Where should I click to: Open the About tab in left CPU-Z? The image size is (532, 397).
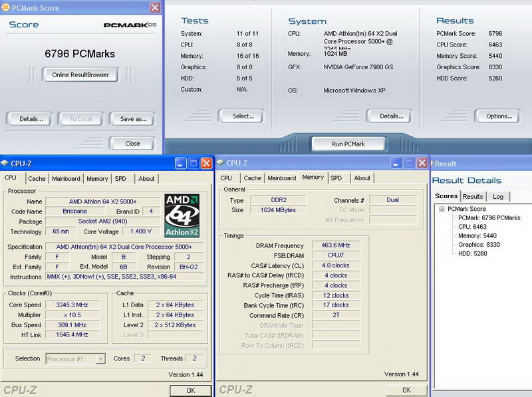click(146, 179)
